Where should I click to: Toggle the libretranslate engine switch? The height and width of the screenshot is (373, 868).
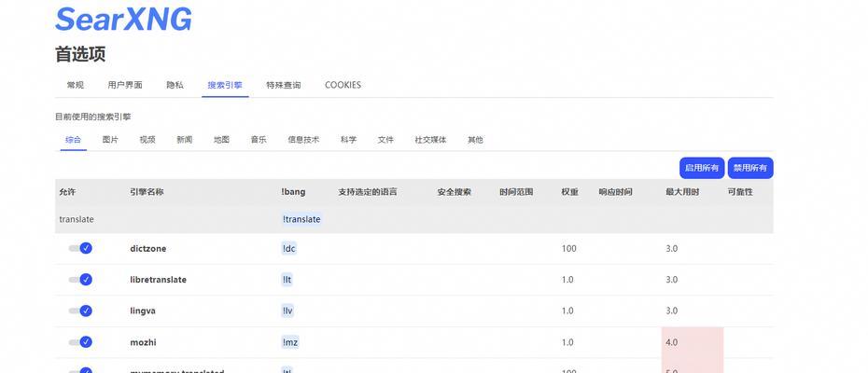80,280
